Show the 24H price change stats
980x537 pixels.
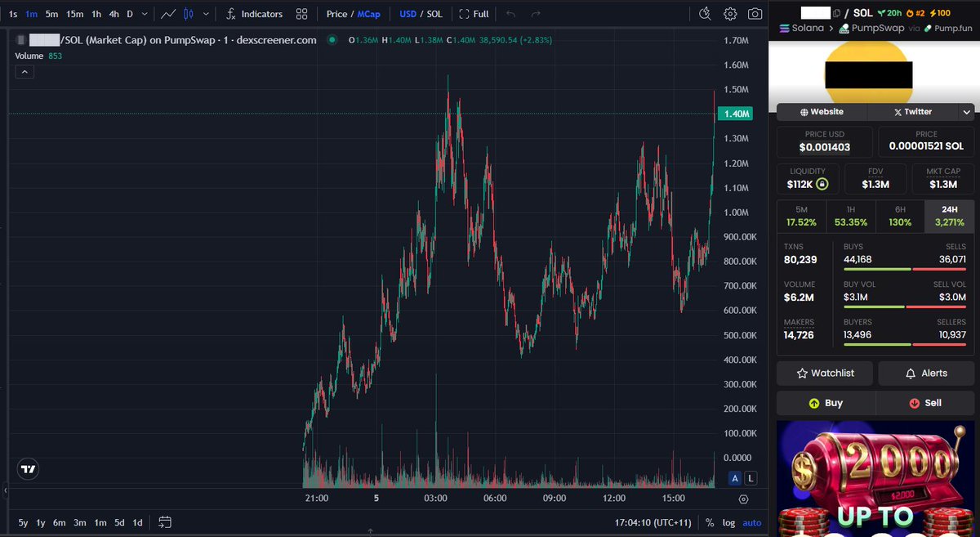(x=950, y=216)
